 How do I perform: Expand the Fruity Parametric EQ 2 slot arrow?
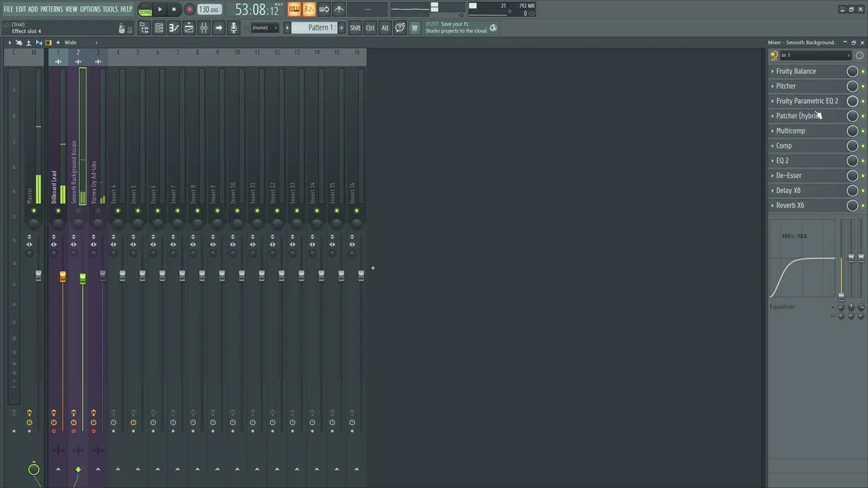click(x=772, y=101)
